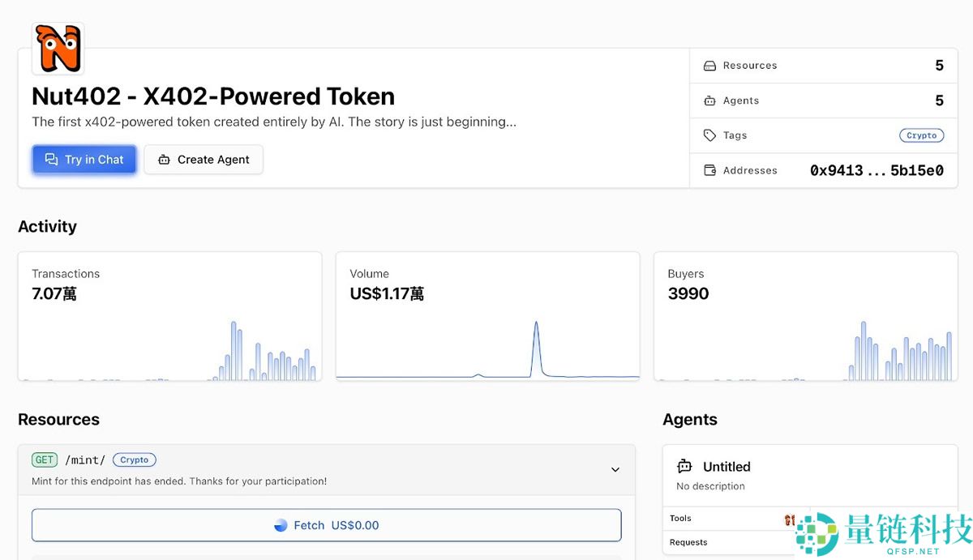Image resolution: width=973 pixels, height=560 pixels.
Task: Expand the /mint/ resource chevron
Action: tap(615, 469)
